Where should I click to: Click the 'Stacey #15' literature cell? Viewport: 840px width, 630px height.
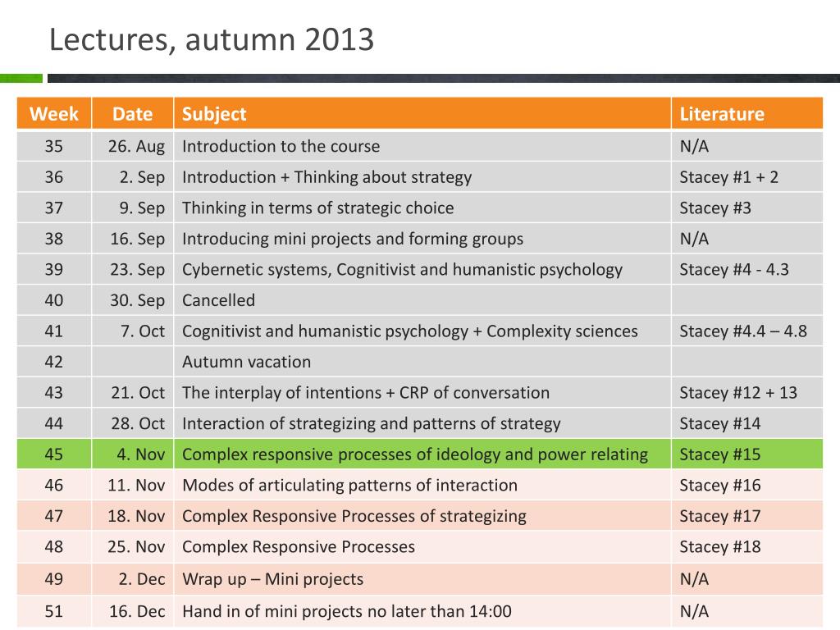pyautogui.click(x=746, y=454)
